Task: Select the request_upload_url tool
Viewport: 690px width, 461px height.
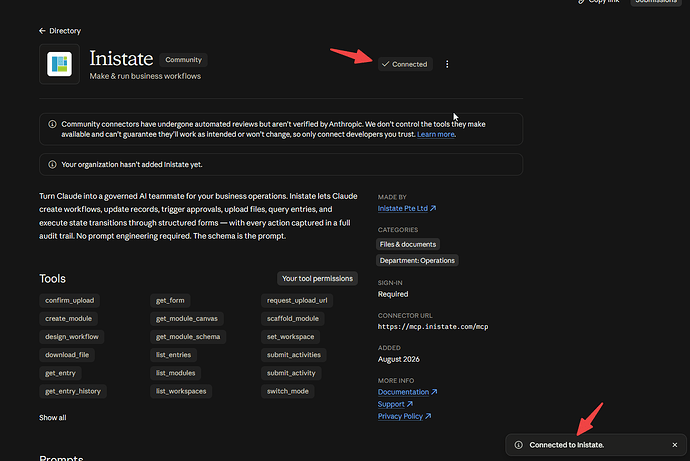Action: 297,300
